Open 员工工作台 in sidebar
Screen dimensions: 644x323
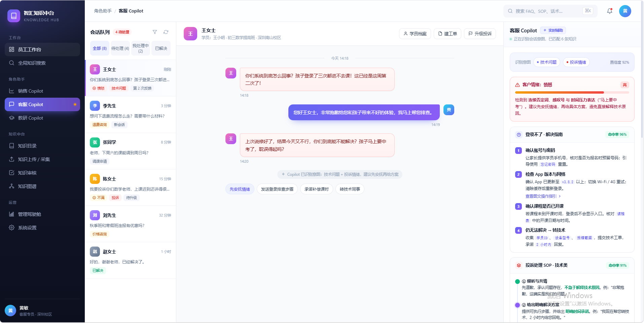[42, 50]
